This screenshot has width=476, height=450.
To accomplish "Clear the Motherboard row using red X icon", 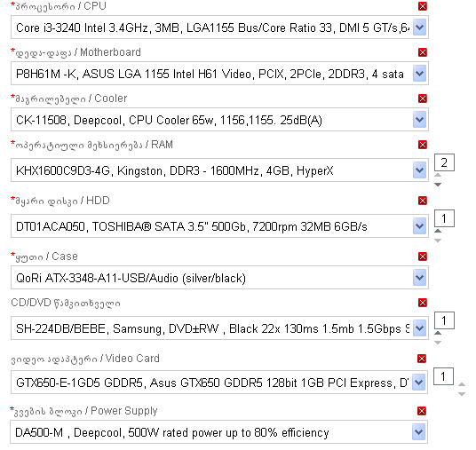I will [x=422, y=52].
